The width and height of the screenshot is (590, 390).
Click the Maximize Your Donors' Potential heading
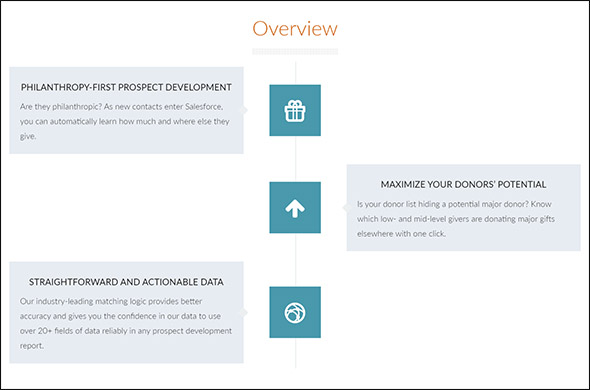[x=463, y=184]
